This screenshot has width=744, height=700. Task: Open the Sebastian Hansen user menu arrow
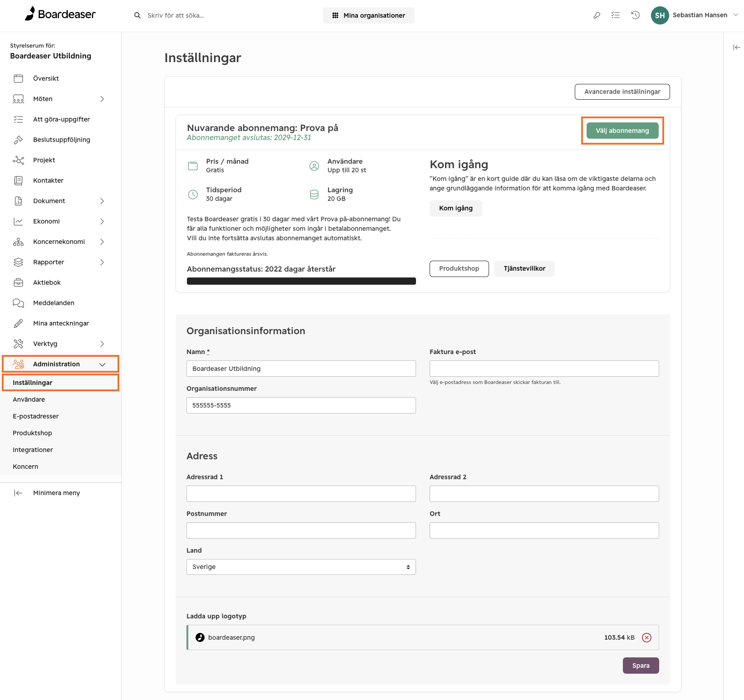[736, 15]
